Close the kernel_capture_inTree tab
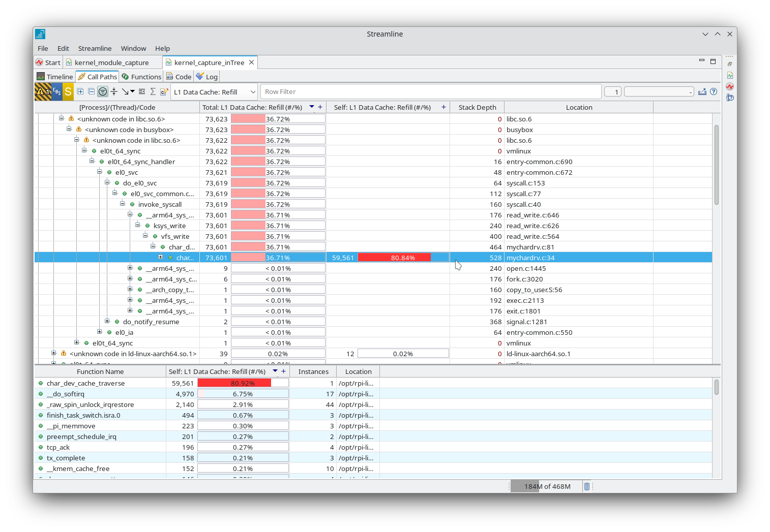Viewport: 770px width, 532px height. (x=251, y=62)
